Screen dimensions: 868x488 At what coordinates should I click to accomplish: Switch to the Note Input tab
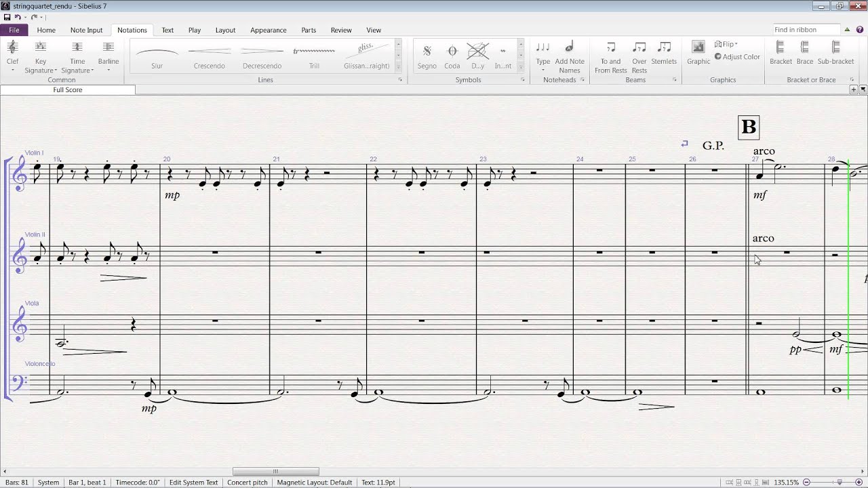pos(86,30)
